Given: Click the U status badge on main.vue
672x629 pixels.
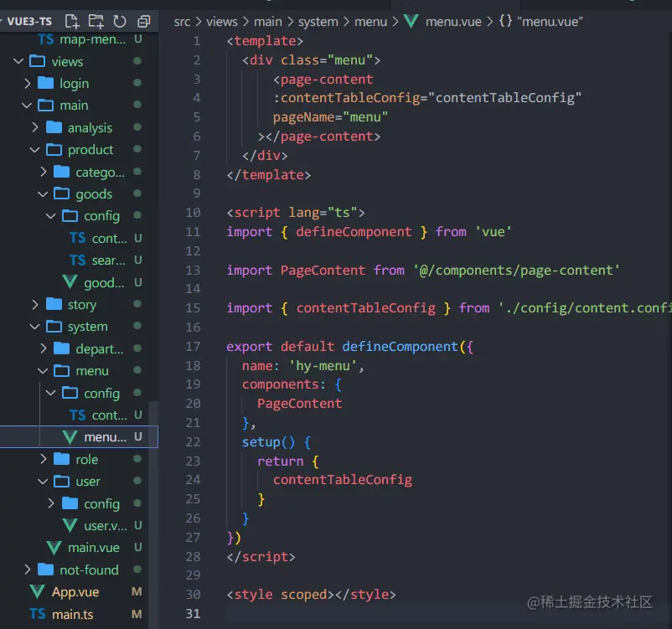Looking at the screenshot, I should 137,547.
